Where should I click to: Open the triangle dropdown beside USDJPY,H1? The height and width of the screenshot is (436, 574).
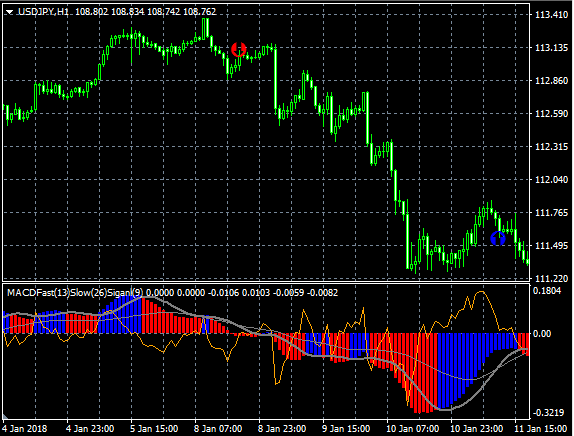click(x=10, y=12)
